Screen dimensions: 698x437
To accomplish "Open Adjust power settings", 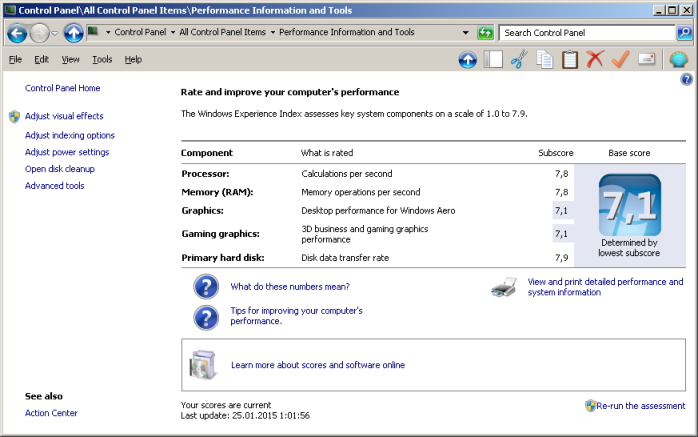I will click(x=67, y=152).
